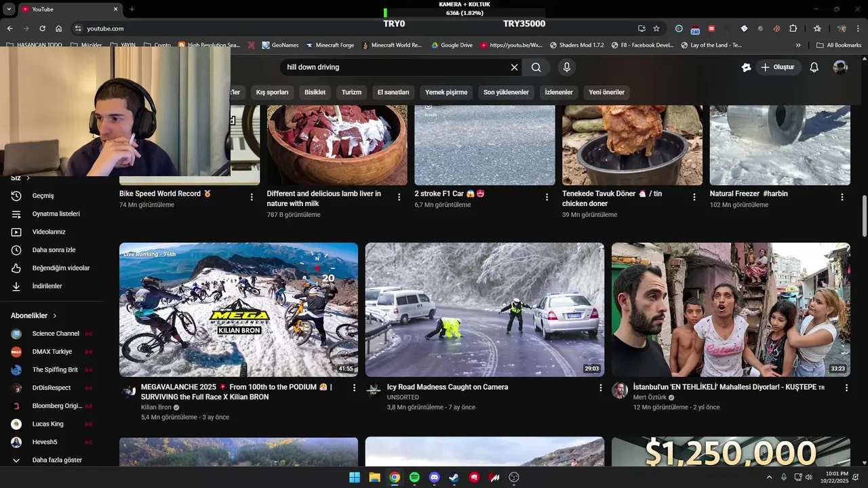This screenshot has height=488, width=868.
Task: Open UNSORTED channel name link
Action: (x=403, y=397)
